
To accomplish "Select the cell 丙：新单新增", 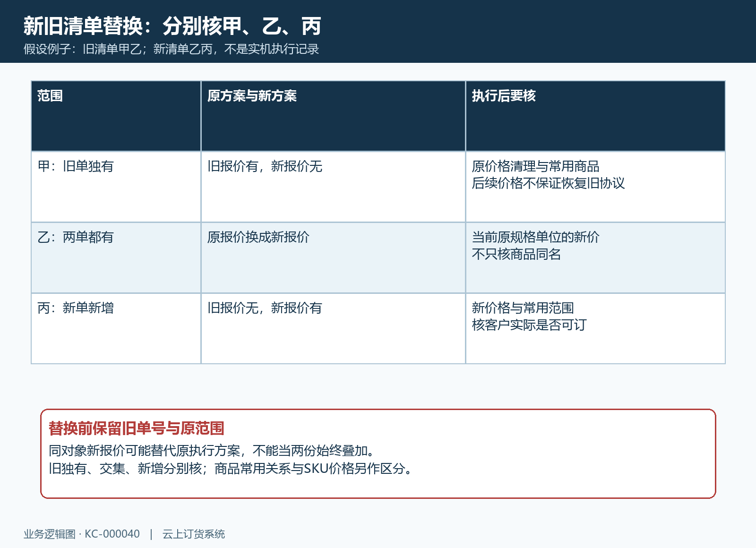I will tap(116, 328).
